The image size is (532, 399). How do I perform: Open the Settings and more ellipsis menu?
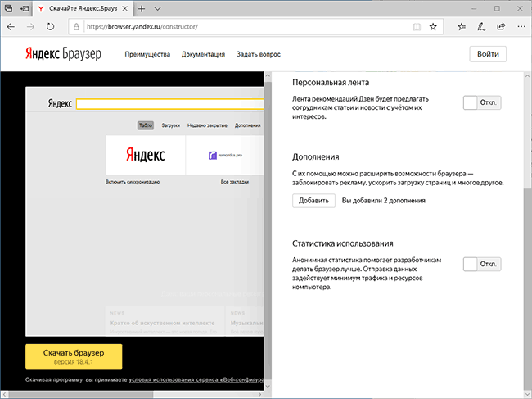coord(521,26)
